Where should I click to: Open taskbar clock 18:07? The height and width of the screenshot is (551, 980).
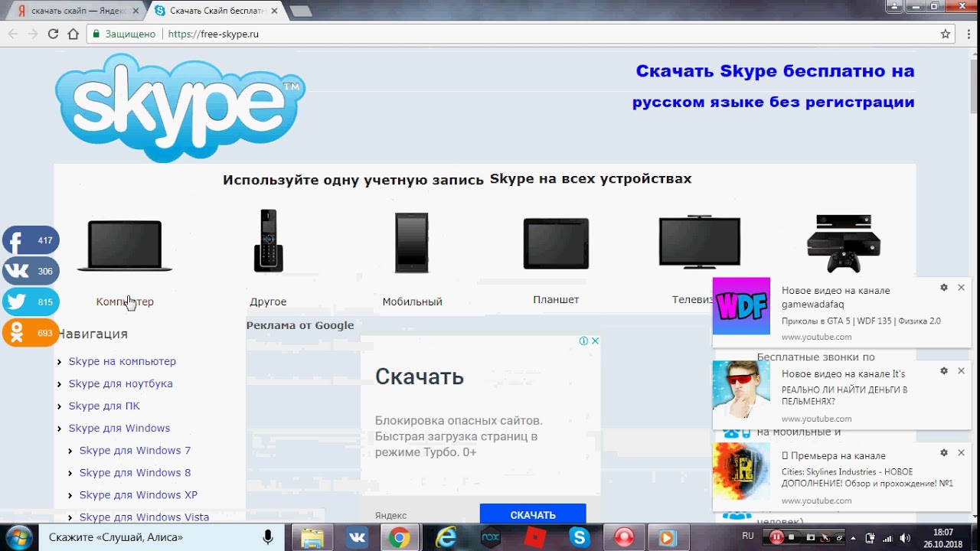coord(943,537)
